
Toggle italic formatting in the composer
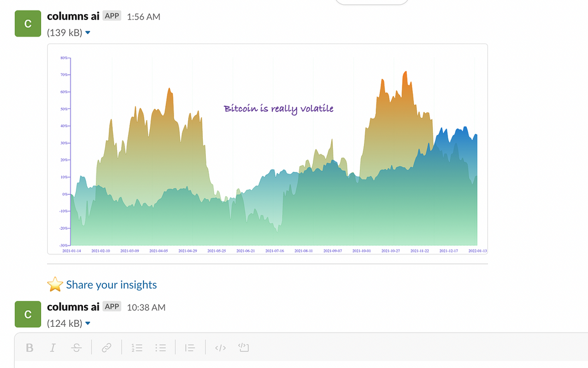tap(53, 348)
